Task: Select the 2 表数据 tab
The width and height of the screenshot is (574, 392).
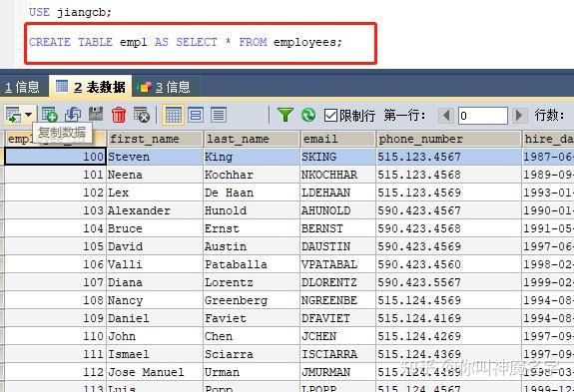Action: click(91, 87)
